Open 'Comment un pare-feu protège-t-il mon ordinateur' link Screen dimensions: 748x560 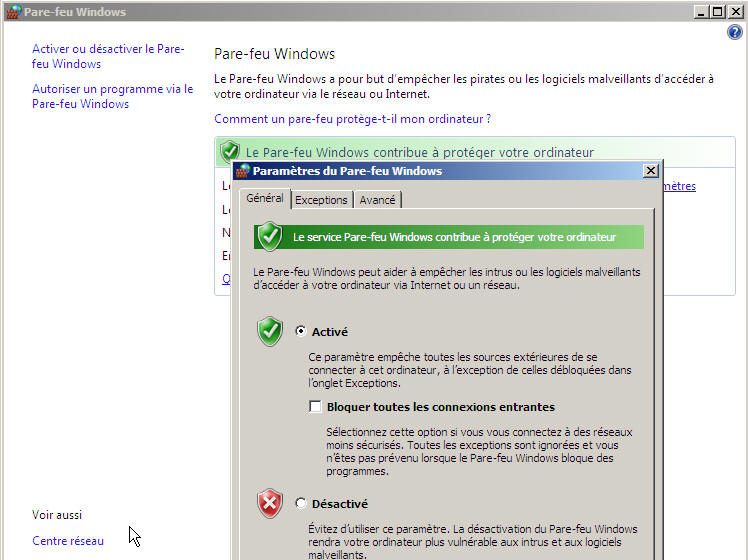(x=353, y=119)
